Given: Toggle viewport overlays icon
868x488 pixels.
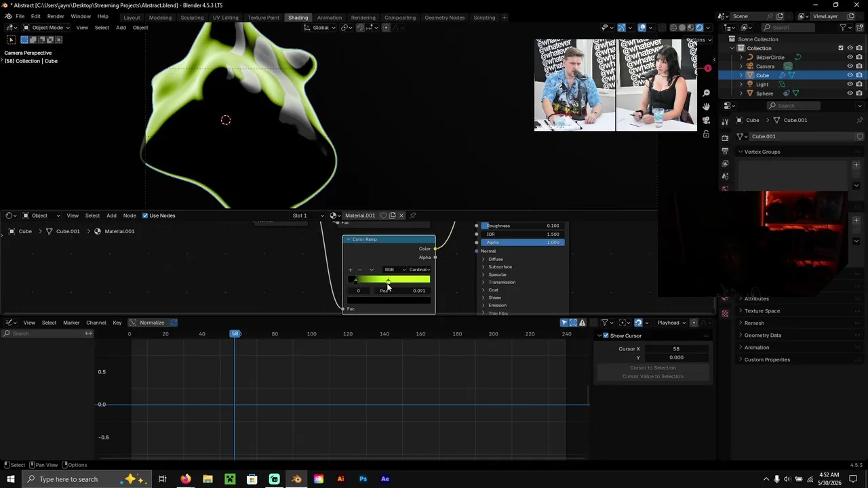Looking at the screenshot, I should 642,28.
